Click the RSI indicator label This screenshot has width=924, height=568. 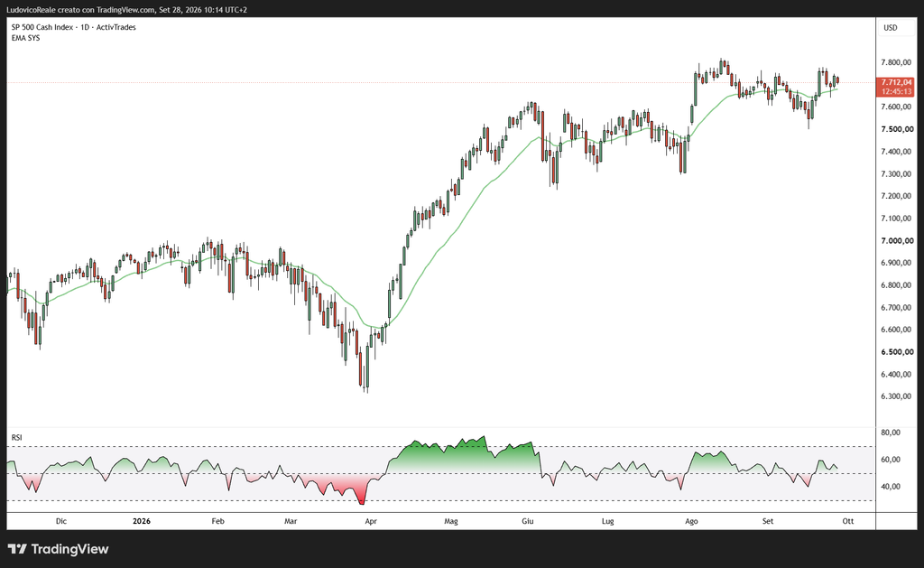(16, 437)
